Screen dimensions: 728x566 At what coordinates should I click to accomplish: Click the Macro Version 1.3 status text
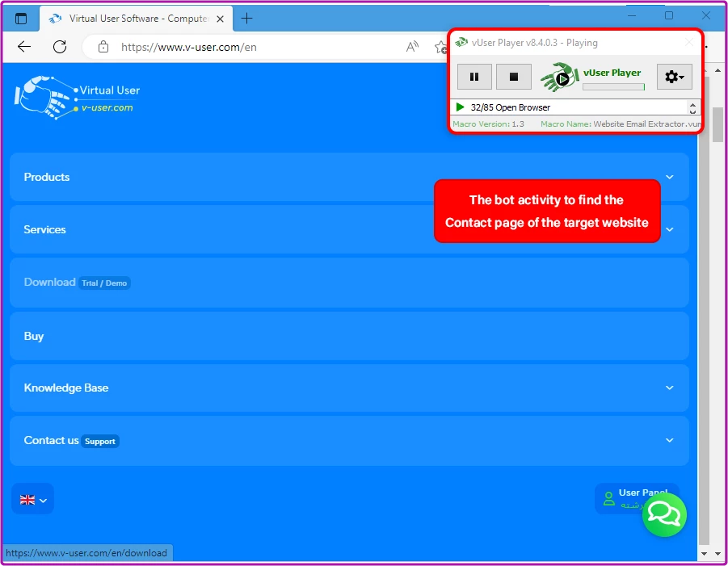coord(488,124)
